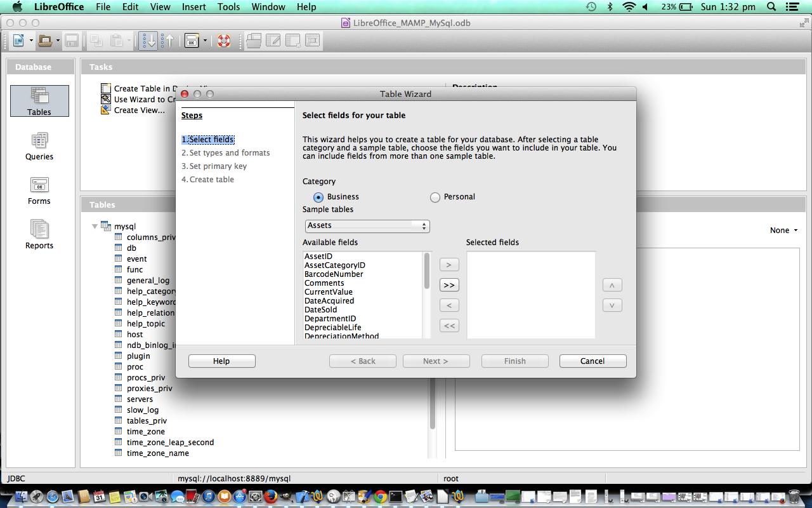Open the View menu
The height and width of the screenshot is (508, 812).
[160, 7]
